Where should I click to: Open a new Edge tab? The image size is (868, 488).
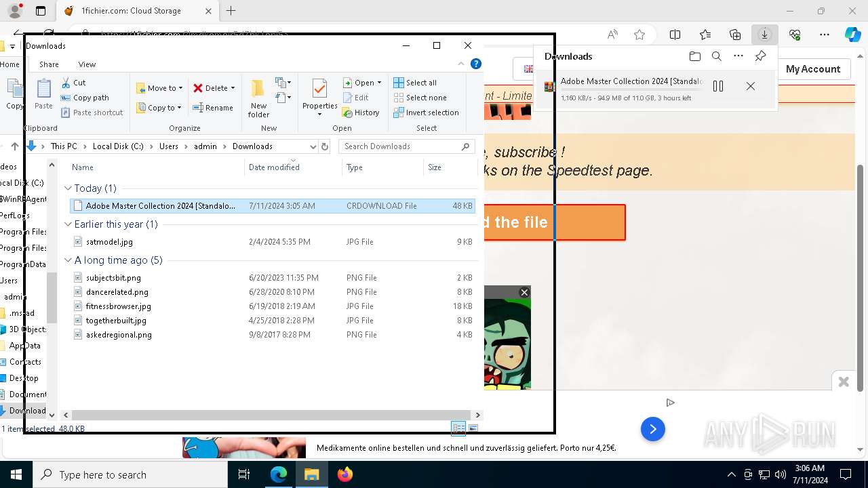pyautogui.click(x=231, y=11)
